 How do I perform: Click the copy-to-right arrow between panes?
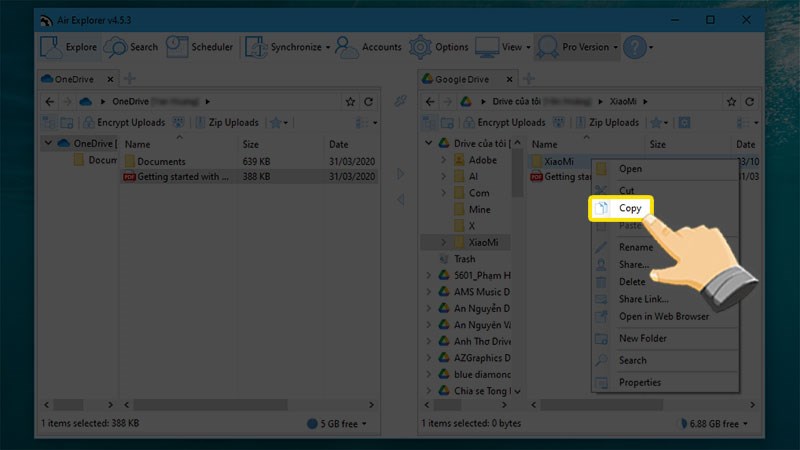tap(401, 174)
